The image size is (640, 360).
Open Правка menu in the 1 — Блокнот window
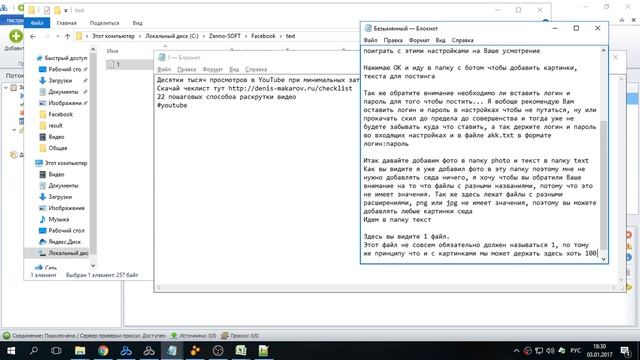pos(187,70)
